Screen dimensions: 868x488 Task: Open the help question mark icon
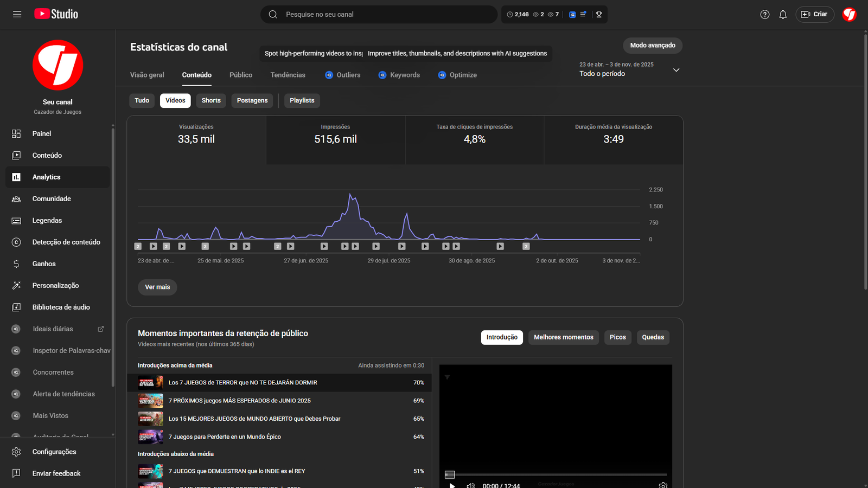coord(765,15)
